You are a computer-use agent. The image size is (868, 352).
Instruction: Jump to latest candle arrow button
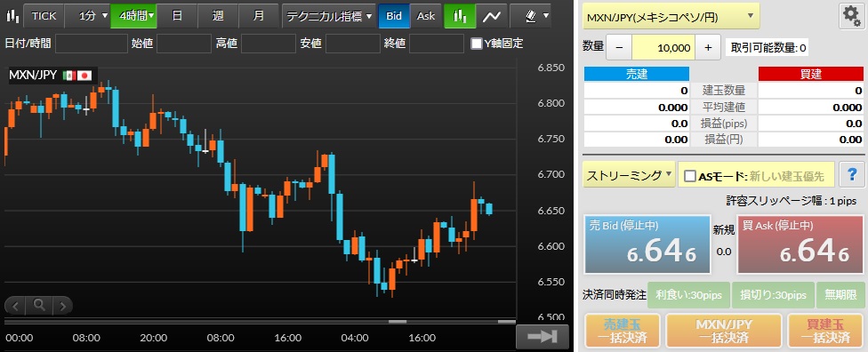coord(542,337)
